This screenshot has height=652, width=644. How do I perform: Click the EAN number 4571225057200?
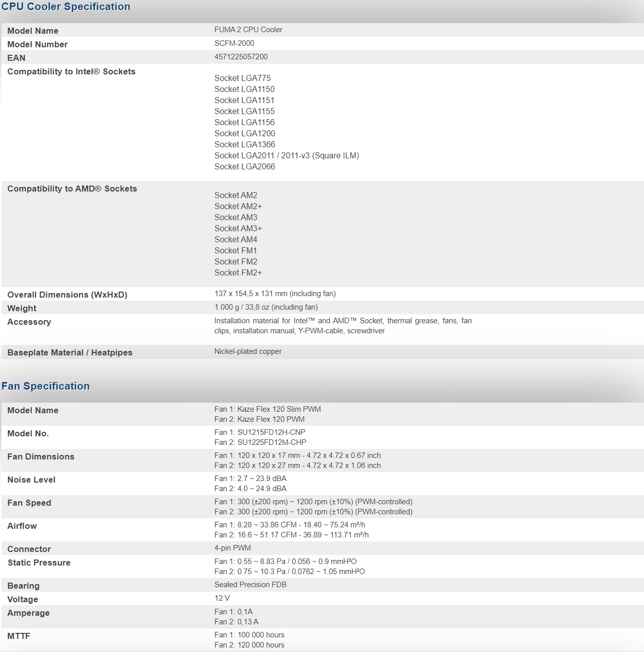click(x=241, y=57)
